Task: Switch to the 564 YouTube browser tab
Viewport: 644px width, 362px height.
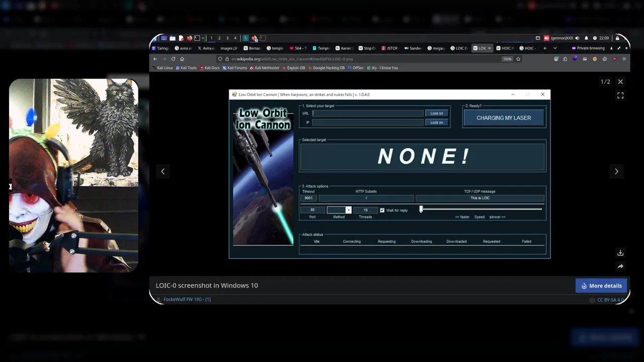Action: pyautogui.click(x=299, y=48)
